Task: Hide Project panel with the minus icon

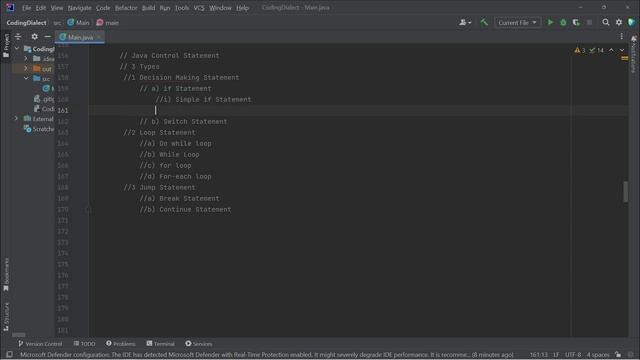Action: pyautogui.click(x=47, y=37)
